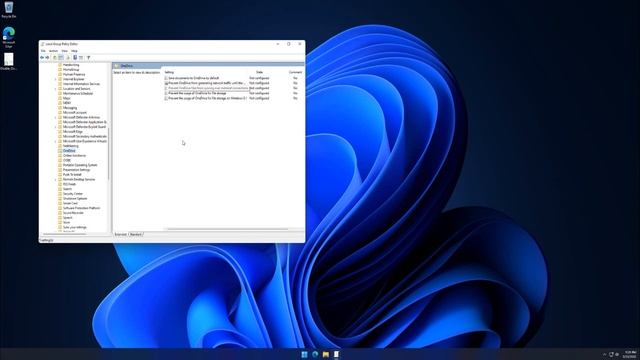Expand the Internet Explorer tree node
Viewport: 640px width, 360px height.
pos(56,79)
